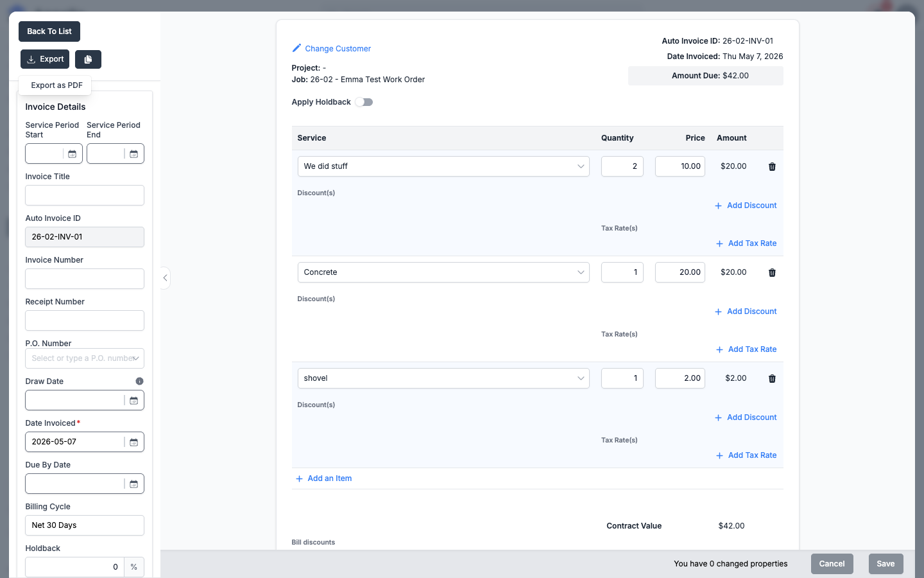
Task: Click the Draw Date info icon
Action: pyautogui.click(x=139, y=381)
